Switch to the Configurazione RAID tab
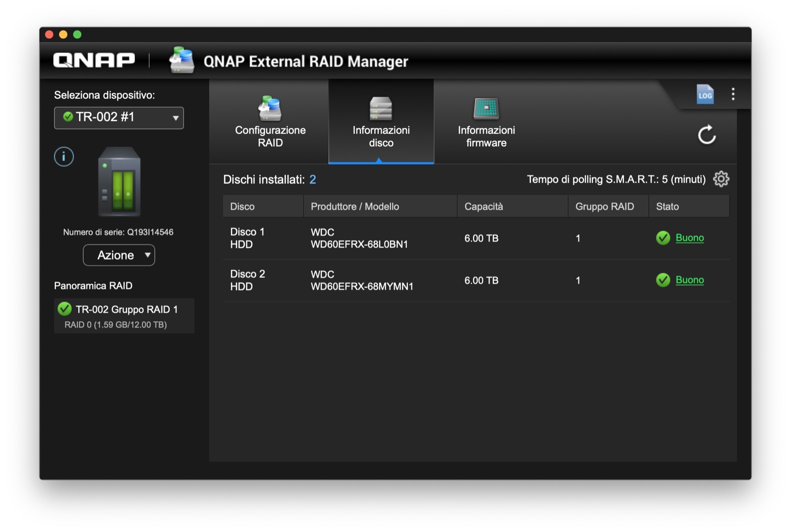Viewport: 791px width, 532px height. coord(270,122)
